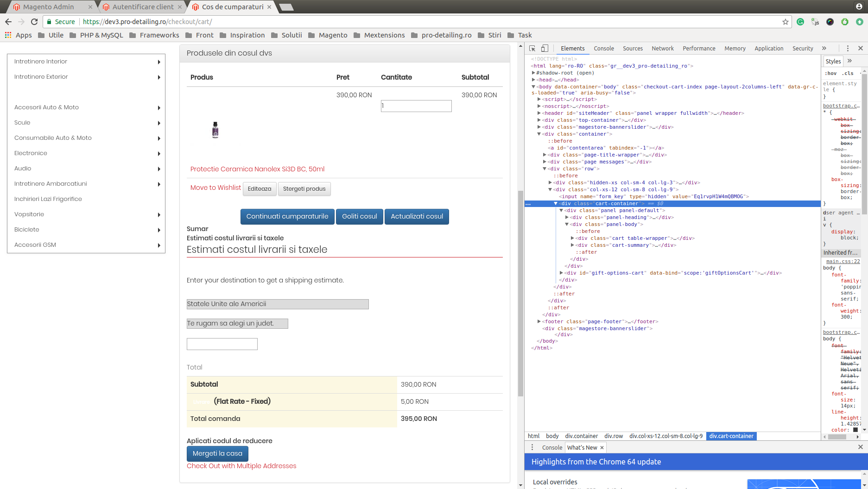Open Inchirieri Lazi Frigorifice category
This screenshot has height=489, width=868.
48,199
